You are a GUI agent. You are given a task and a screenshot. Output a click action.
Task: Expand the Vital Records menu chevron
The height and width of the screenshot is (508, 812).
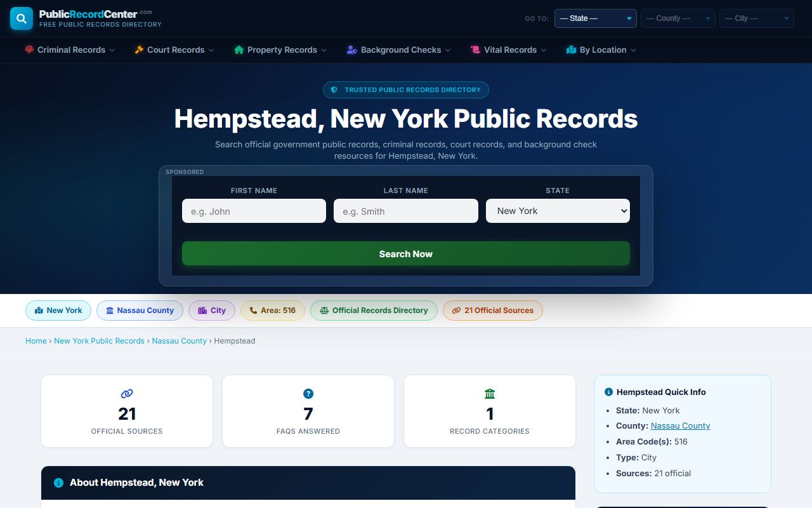544,50
